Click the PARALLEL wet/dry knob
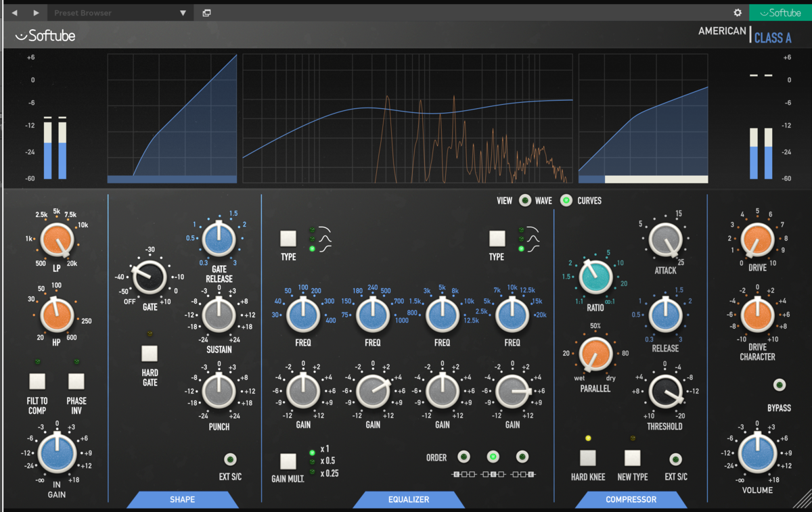This screenshot has width=812, height=512. [x=595, y=354]
